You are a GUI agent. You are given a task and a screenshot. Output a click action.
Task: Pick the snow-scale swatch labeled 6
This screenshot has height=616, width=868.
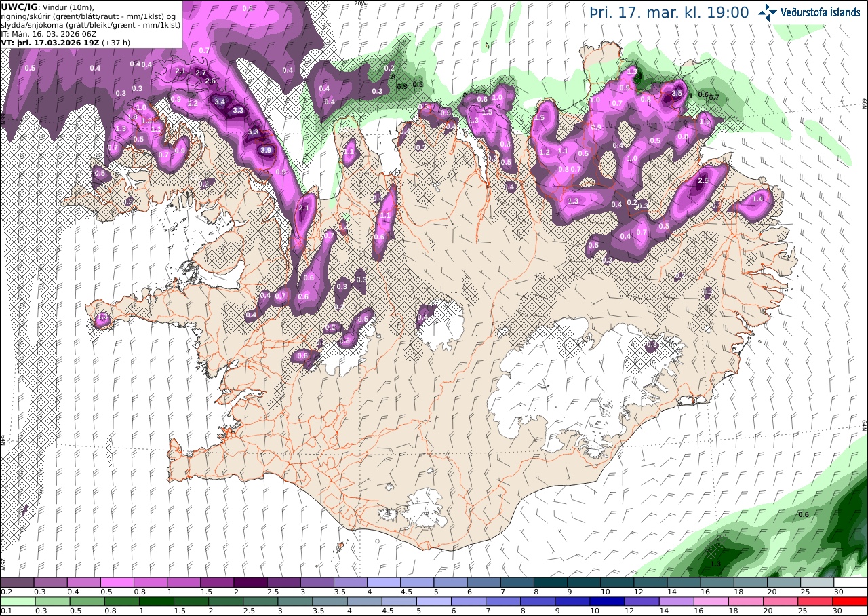[484, 582]
